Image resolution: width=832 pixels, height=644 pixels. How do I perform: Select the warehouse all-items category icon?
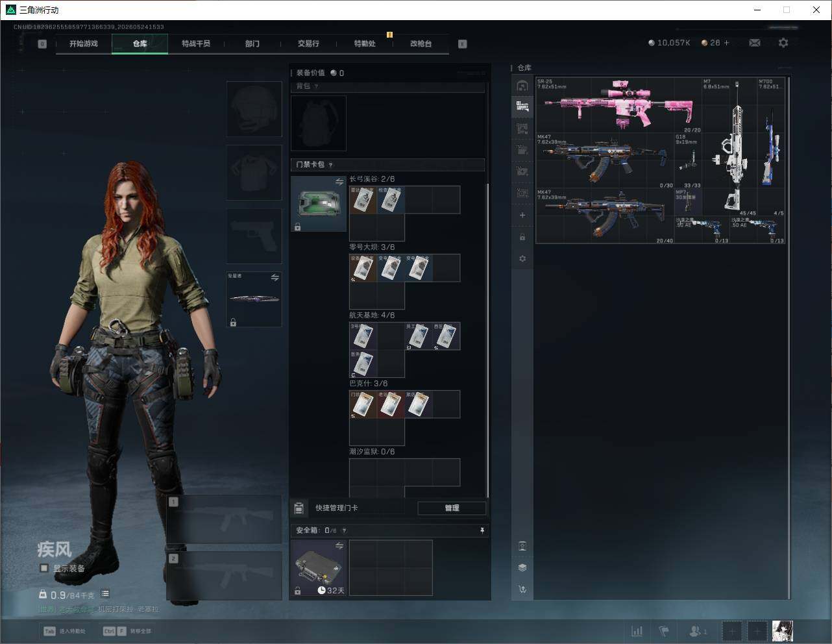click(x=522, y=86)
